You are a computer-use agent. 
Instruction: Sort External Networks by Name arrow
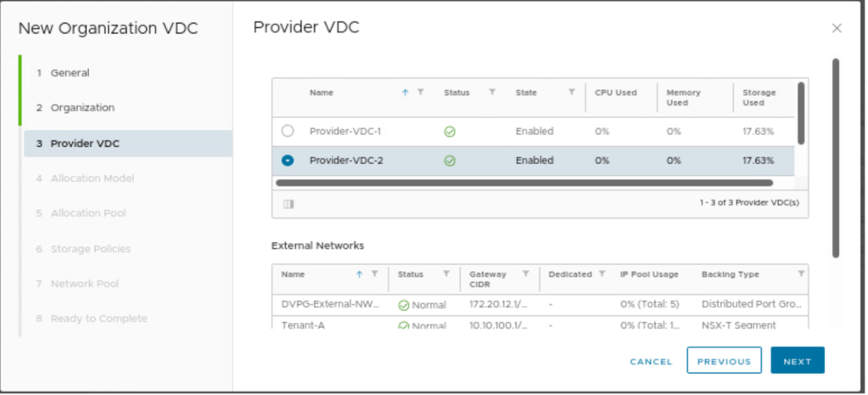coord(360,274)
